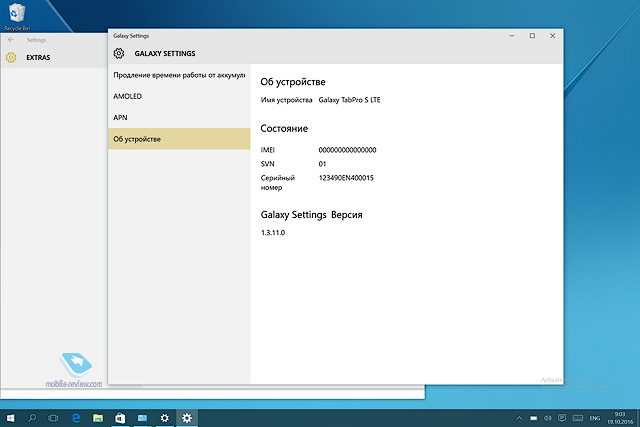Maximize the Galaxy Settings window
Viewport: 640px width, 427px height.
coord(532,36)
